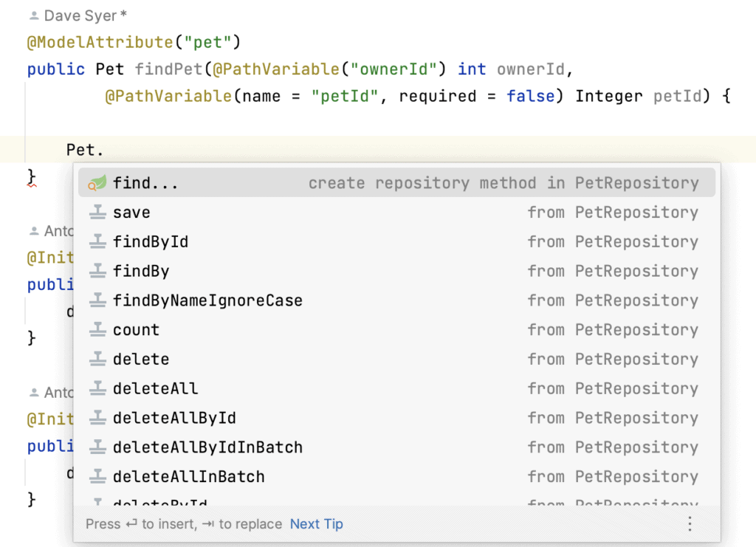Pick the findById suggestion from the list
This screenshot has height=547, width=756.
click(x=396, y=242)
